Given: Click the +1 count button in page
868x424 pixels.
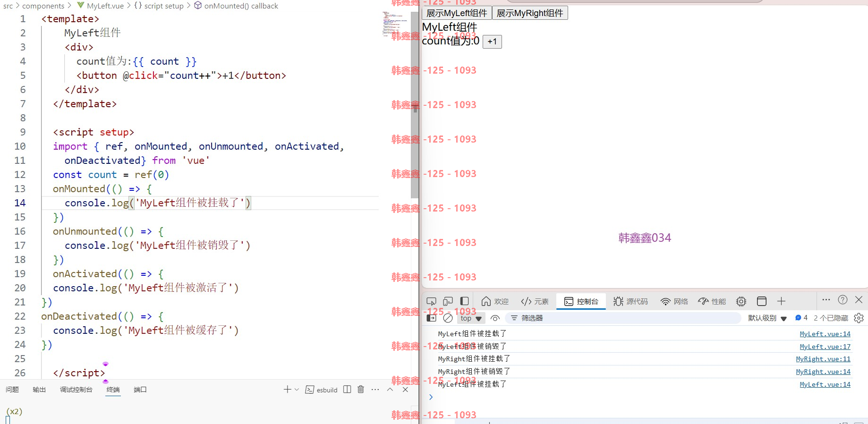Looking at the screenshot, I should (492, 42).
